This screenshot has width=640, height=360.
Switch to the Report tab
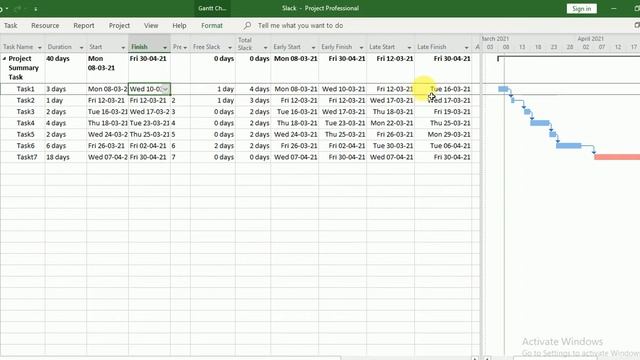point(84,25)
